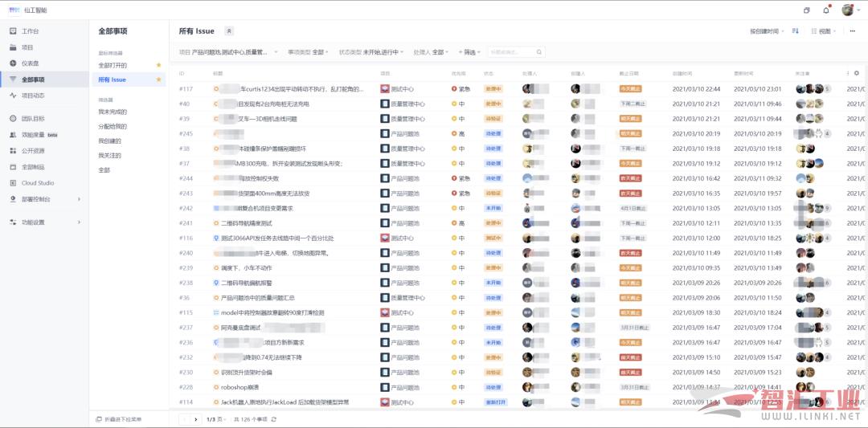Toggle the star on 所有 Issue filter
Viewport: 868px width, 428px height.
pos(158,79)
